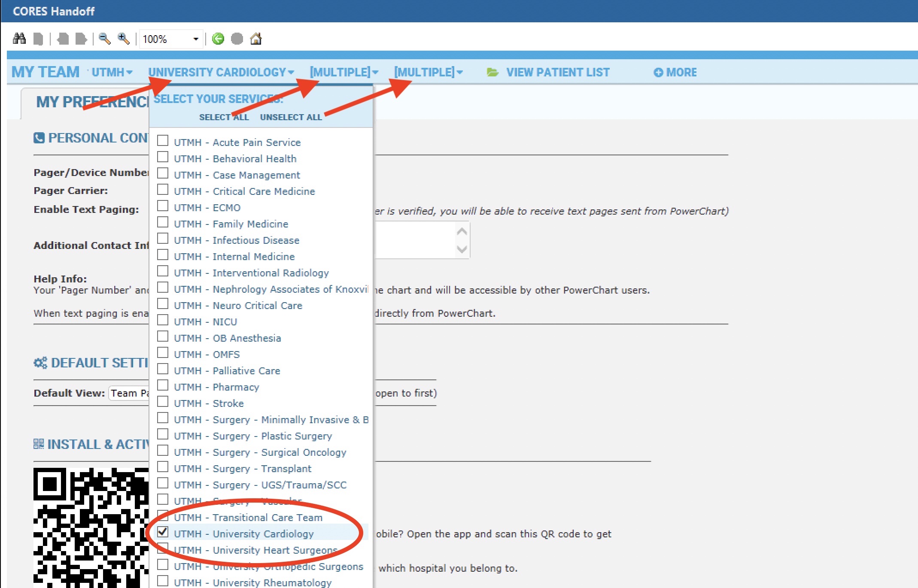Open the UTMH facility dropdown
This screenshot has height=588, width=918.
pyautogui.click(x=112, y=72)
